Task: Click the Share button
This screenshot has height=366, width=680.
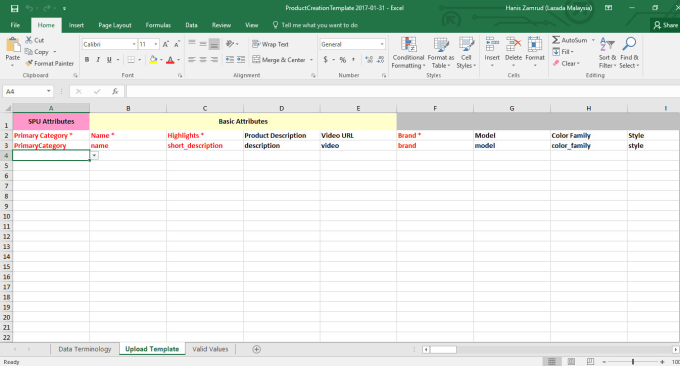Action: click(666, 25)
